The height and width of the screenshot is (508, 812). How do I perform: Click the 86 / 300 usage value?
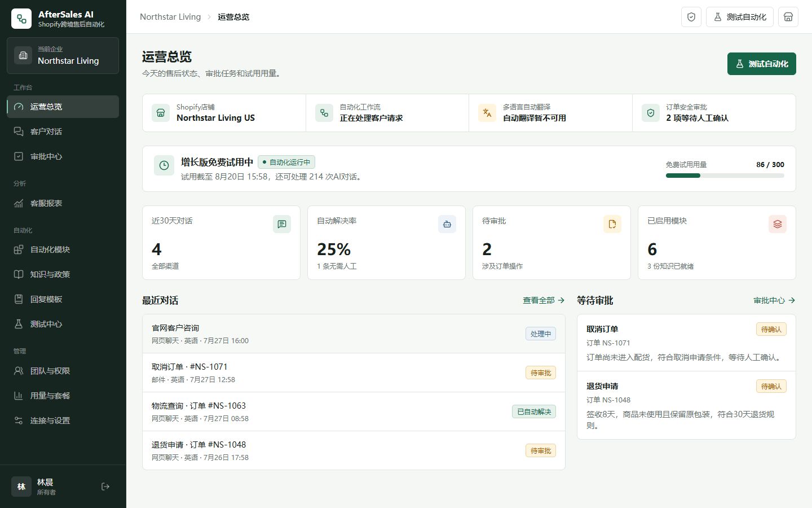770,165
